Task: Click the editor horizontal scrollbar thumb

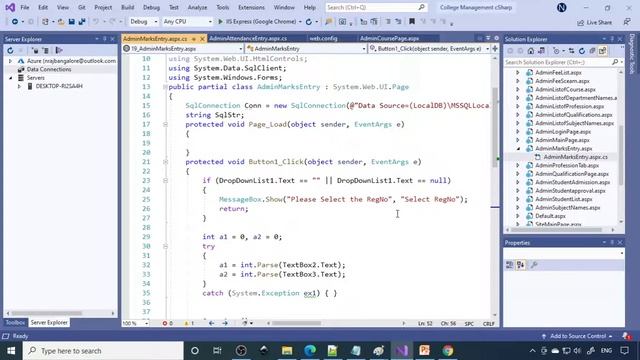Action: [x=296, y=323]
